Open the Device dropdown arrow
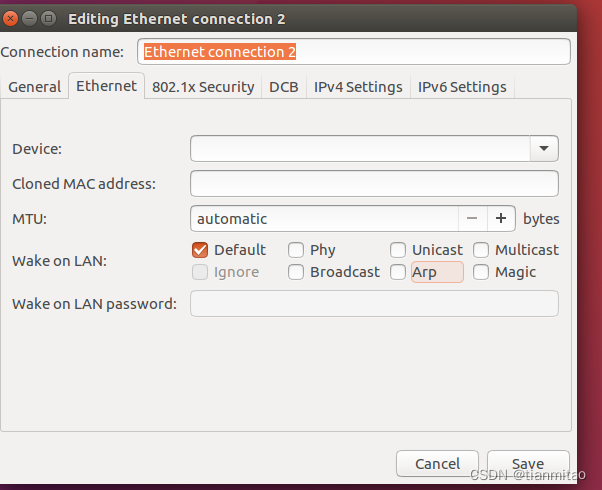 point(544,149)
